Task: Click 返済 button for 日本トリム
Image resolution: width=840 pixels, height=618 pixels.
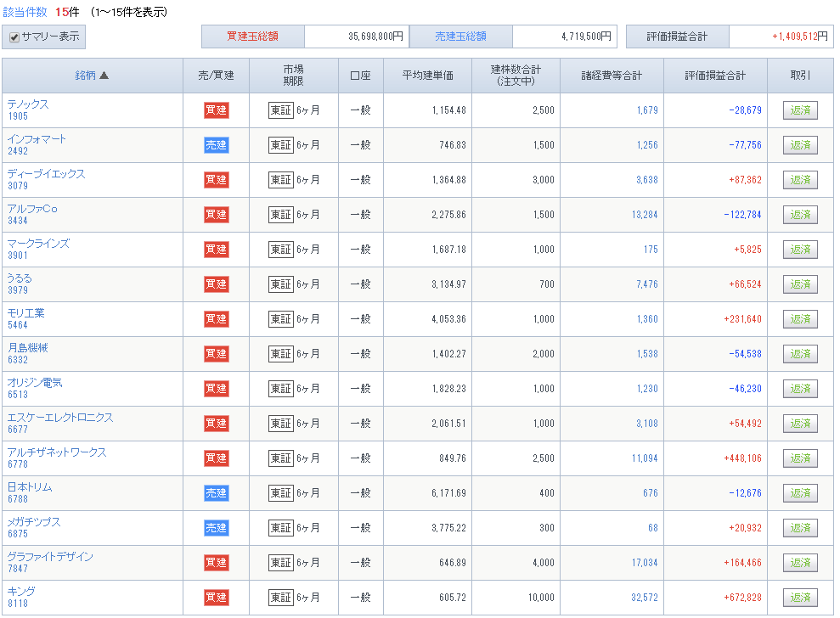Action: tap(800, 493)
